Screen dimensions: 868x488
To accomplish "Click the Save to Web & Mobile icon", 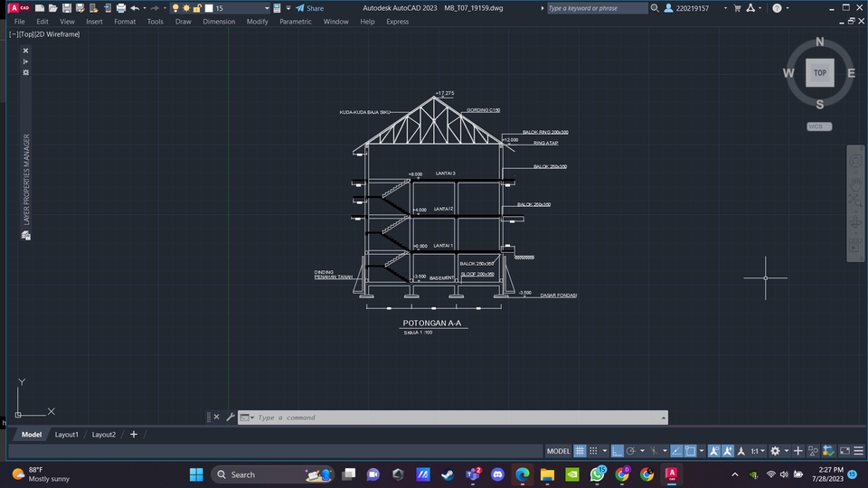I will (x=108, y=8).
